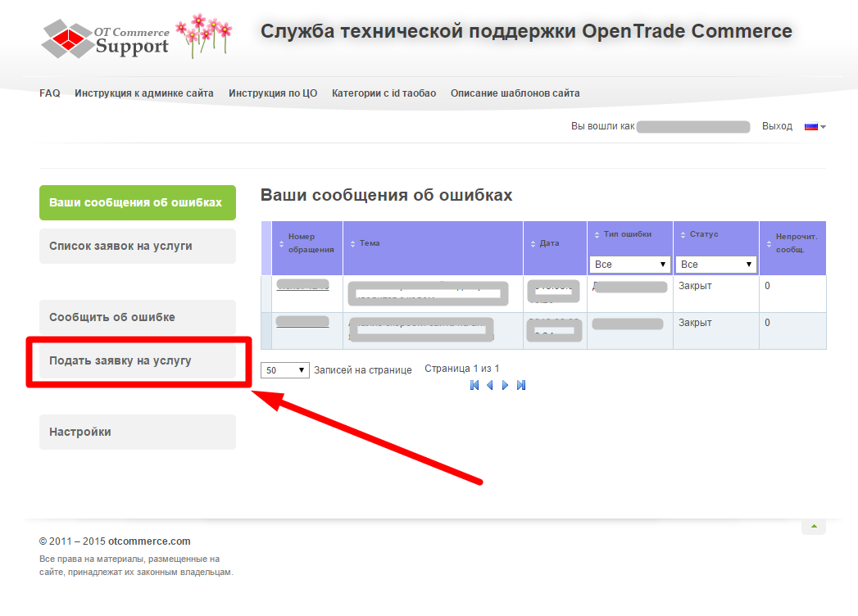Change records per page dropdown showing 50

pyautogui.click(x=285, y=370)
